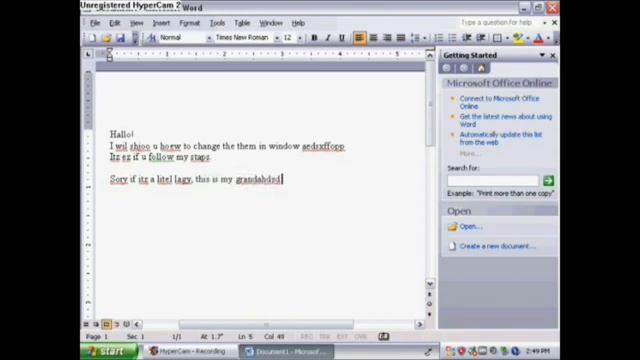Open the Styles and Formatting icon
The image size is (640, 360).
[x=151, y=38]
